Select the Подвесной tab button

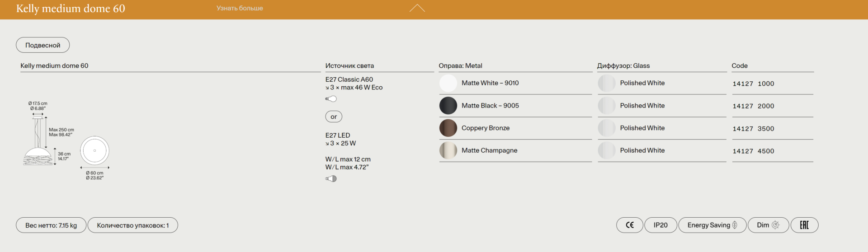click(43, 45)
